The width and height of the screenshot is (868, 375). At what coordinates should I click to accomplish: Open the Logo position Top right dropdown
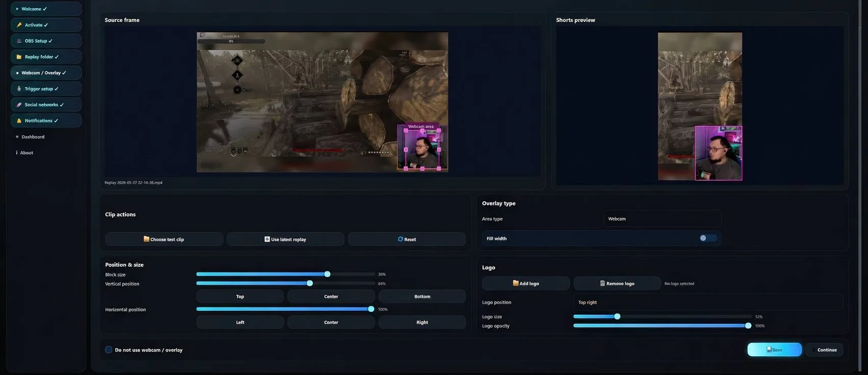pos(708,302)
